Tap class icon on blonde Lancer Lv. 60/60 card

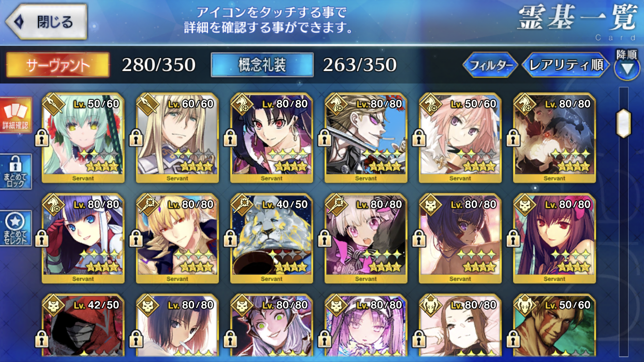(147, 104)
